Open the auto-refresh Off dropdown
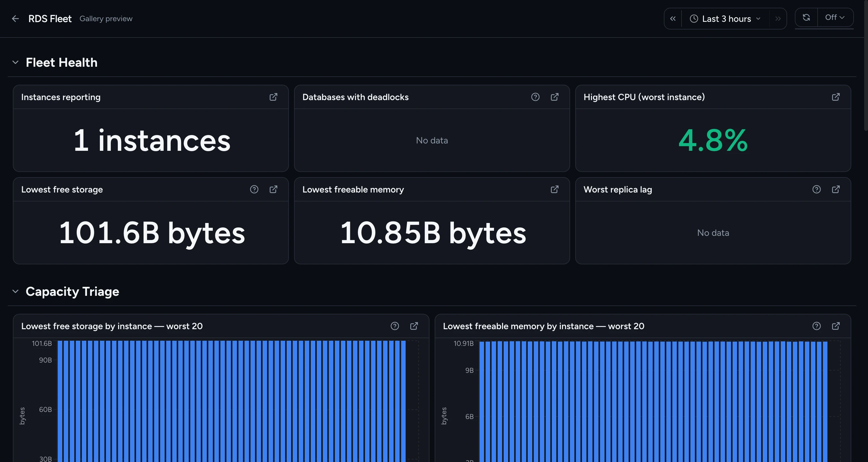 (835, 17)
